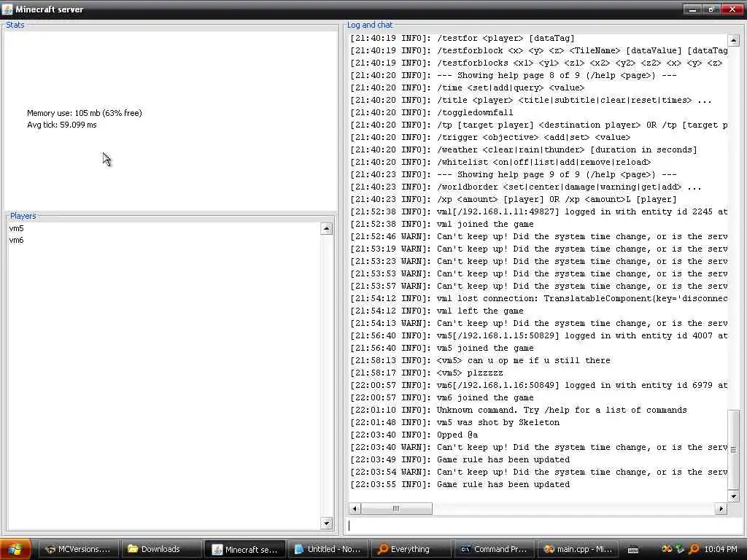Click the Memory use stat text
This screenshot has height=560, width=747.
click(85, 113)
